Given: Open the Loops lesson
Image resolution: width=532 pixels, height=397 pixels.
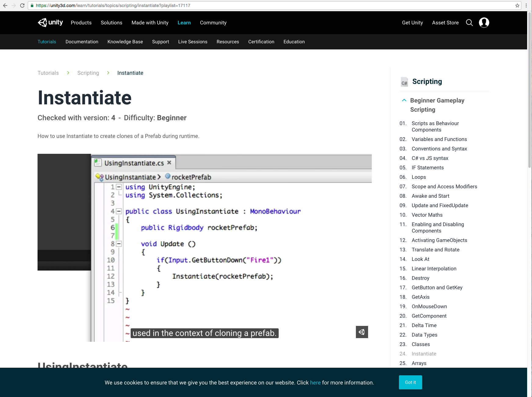Looking at the screenshot, I should tap(419, 177).
